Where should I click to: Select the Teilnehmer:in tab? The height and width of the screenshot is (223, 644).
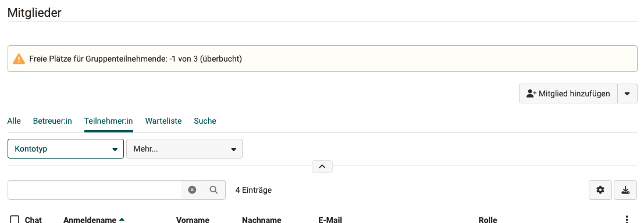point(108,121)
